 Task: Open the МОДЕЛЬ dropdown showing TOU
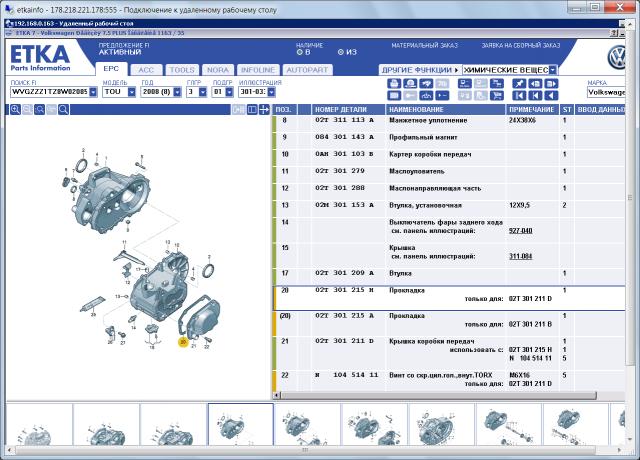(x=131, y=92)
